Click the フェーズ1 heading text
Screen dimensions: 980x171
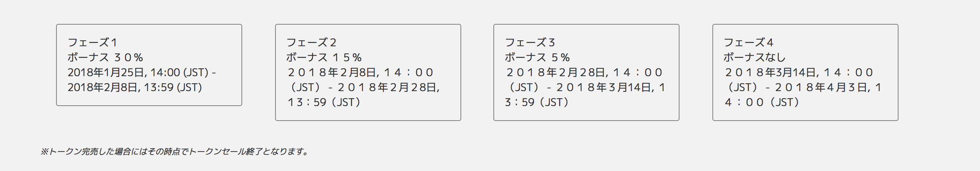(92, 43)
